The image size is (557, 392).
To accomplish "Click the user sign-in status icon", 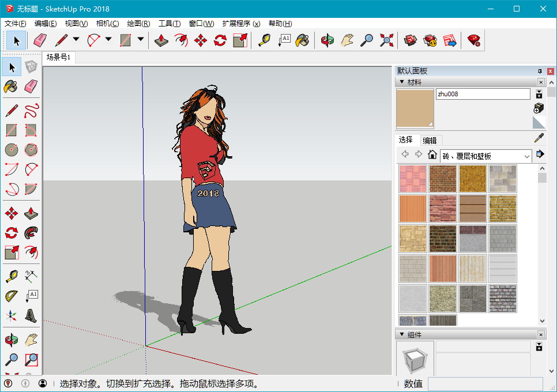I will [43, 383].
